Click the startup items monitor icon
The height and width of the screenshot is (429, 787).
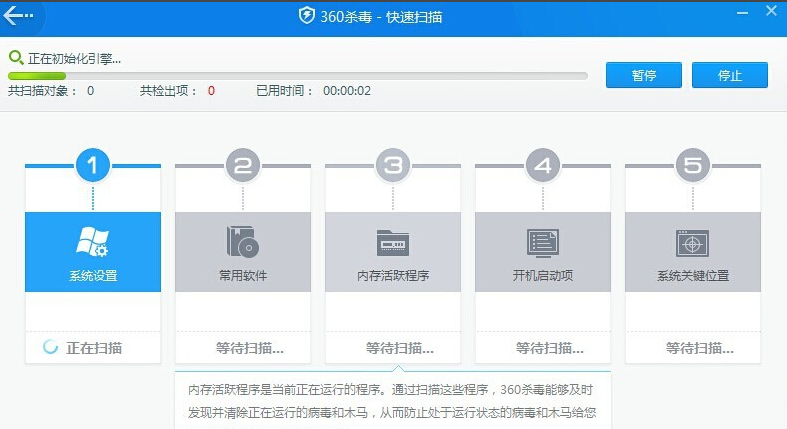[x=543, y=242]
